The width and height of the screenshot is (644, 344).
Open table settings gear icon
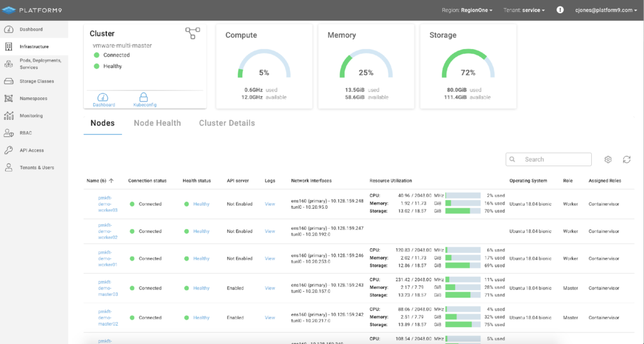tap(608, 160)
